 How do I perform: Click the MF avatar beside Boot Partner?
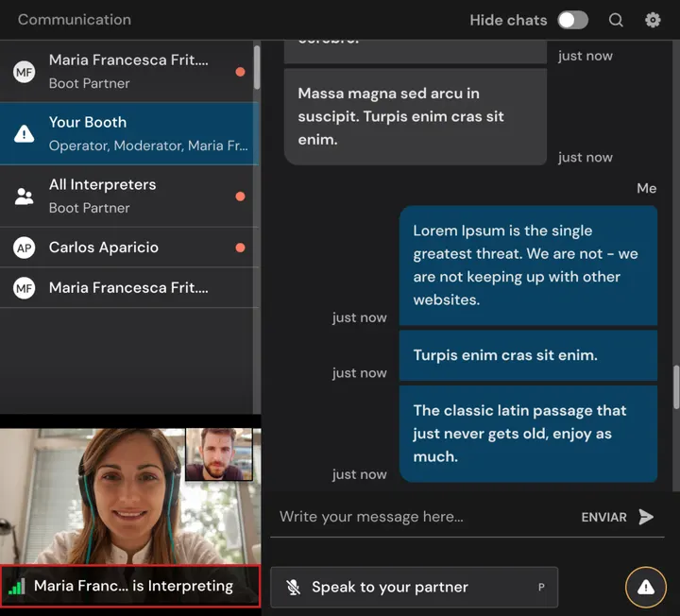tap(24, 72)
